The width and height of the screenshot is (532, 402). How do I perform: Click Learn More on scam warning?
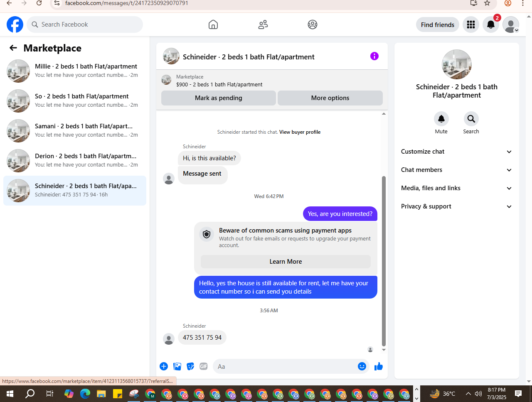[286, 262]
